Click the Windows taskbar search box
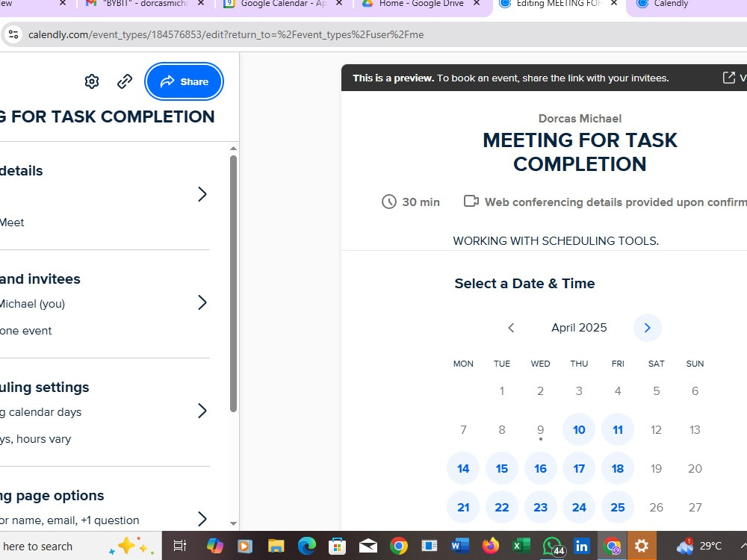 (80, 546)
